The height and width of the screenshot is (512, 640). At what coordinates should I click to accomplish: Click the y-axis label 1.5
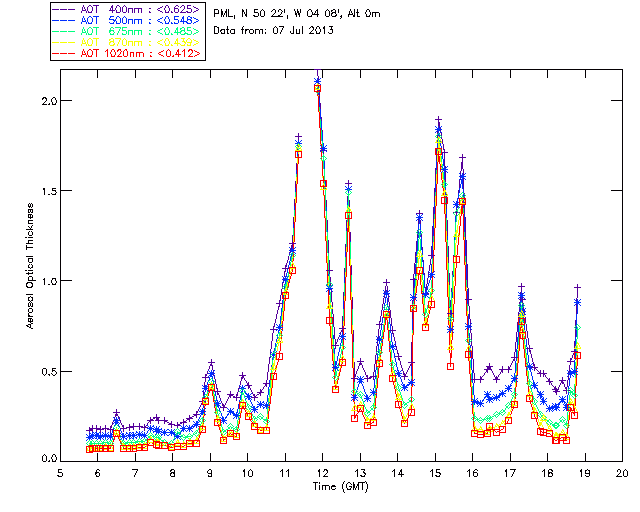tap(49, 191)
